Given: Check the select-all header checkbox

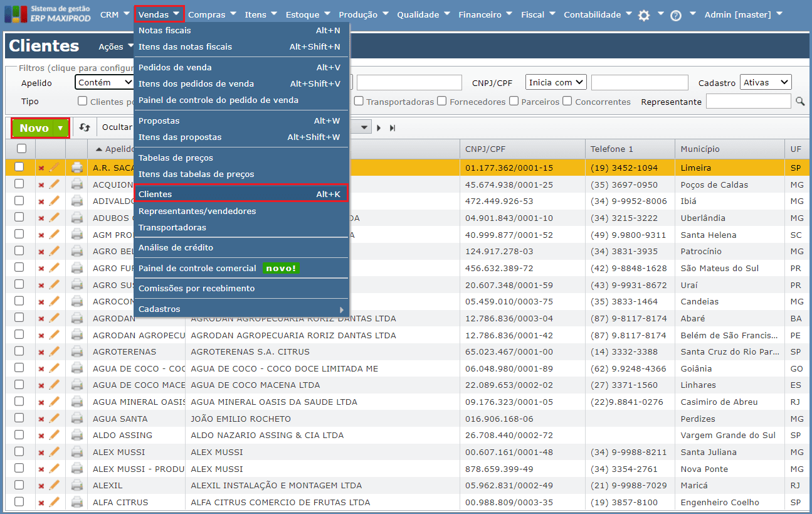Looking at the screenshot, I should point(21,149).
